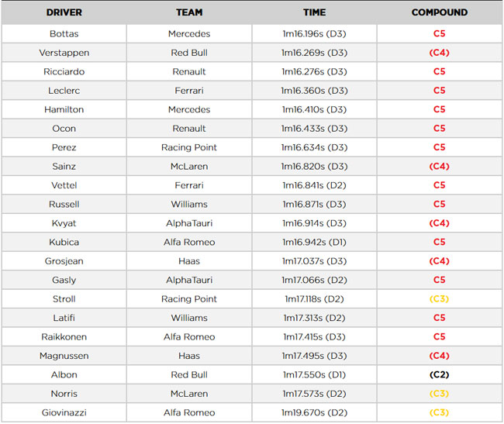Viewport: 504px width, 424px height.
Task: Select Vettel's time 1m16.841s (D2)
Action: [314, 185]
